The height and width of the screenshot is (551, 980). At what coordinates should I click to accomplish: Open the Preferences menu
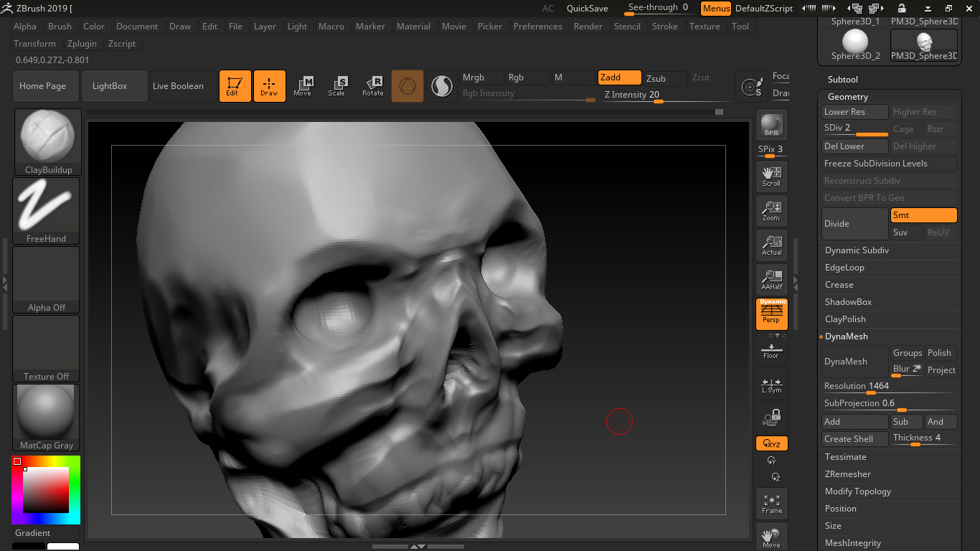coord(538,27)
